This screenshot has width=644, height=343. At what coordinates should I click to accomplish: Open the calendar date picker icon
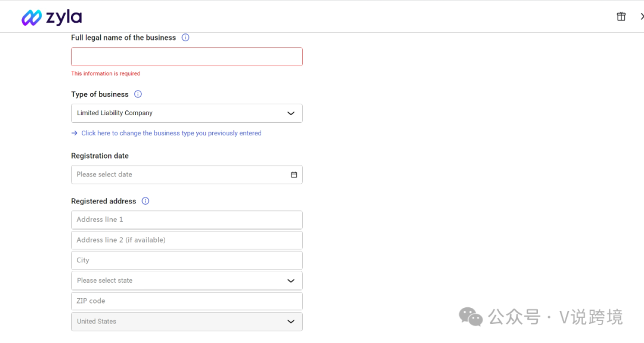[294, 175]
